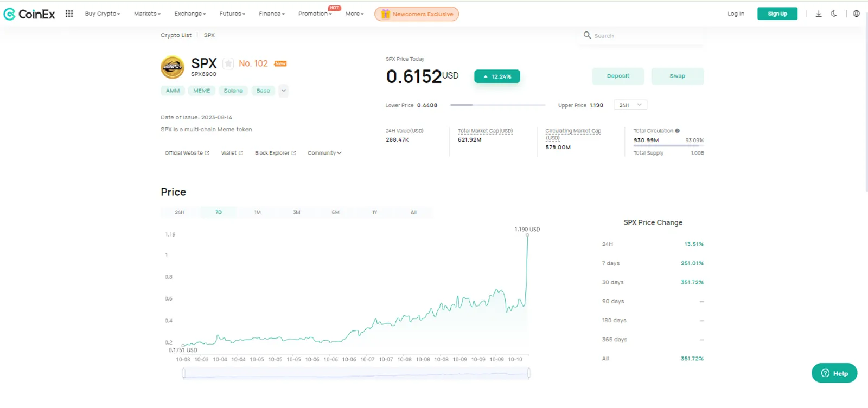868x408 pixels.
Task: Expand the Community links dropdown
Action: pos(324,153)
